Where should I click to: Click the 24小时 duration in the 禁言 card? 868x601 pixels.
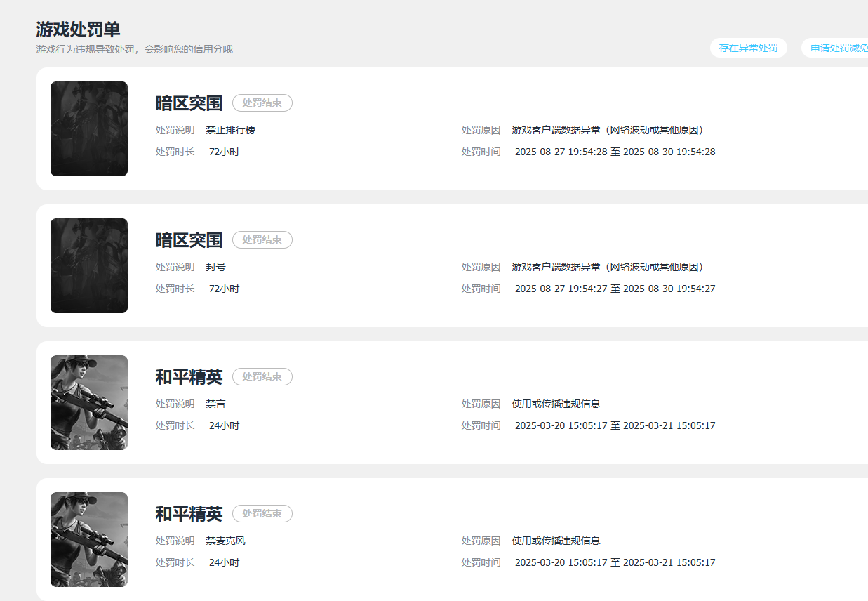tap(224, 425)
